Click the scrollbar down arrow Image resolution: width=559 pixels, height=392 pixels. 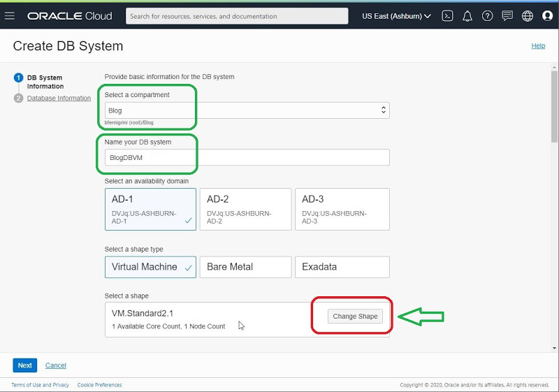(x=554, y=348)
